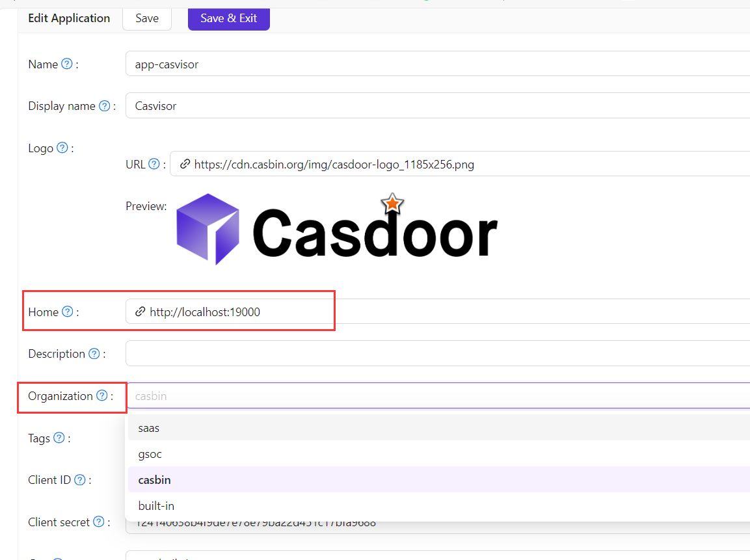This screenshot has width=750, height=560.
Task: Click the Client ID help icon
Action: click(80, 480)
